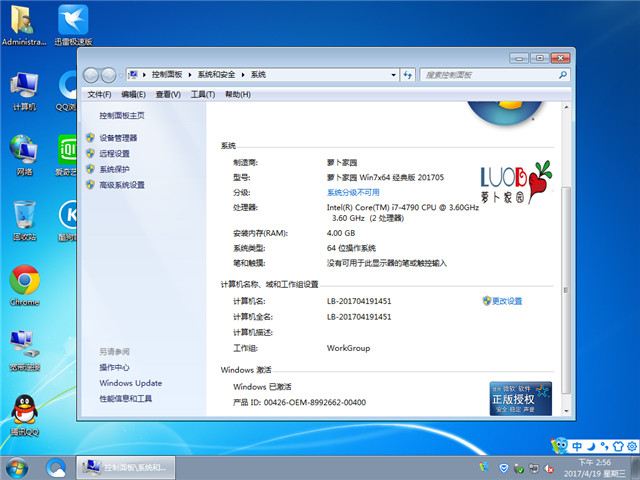Click the back navigation arrow
Viewport: 640px width, 480px height.
pyautogui.click(x=91, y=75)
